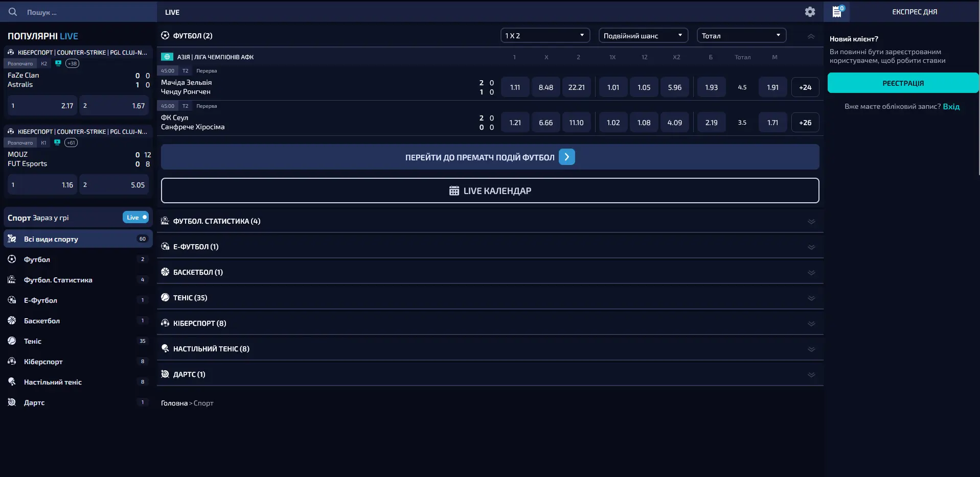980x477 pixels.
Task: Click the РЕЄСТРАЦІЯ button
Action: [x=902, y=83]
